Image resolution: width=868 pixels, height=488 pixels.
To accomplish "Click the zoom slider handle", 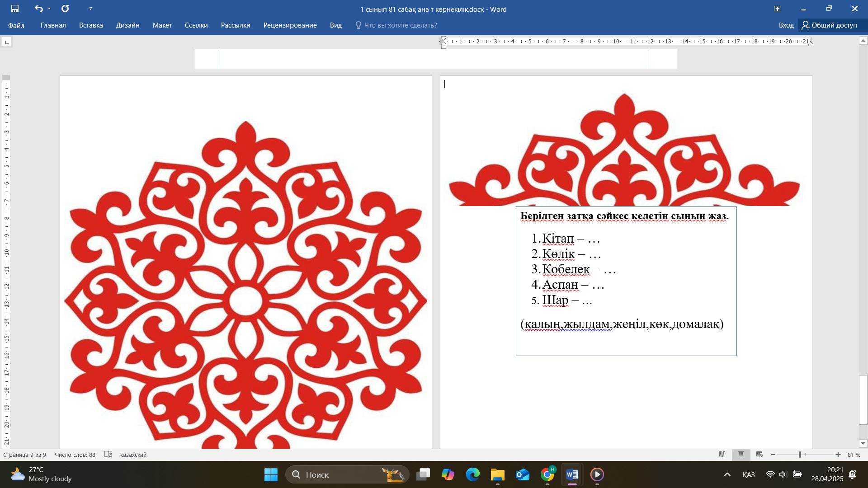I will [800, 455].
